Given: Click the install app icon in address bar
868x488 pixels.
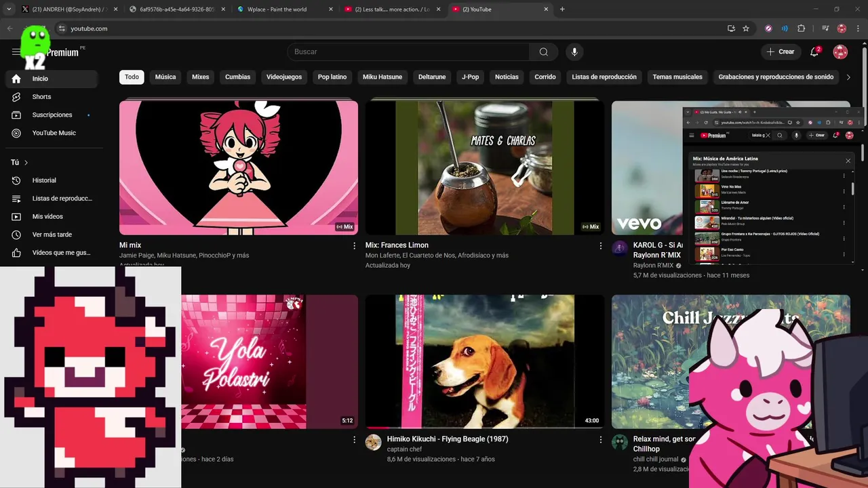Looking at the screenshot, I should [731, 28].
